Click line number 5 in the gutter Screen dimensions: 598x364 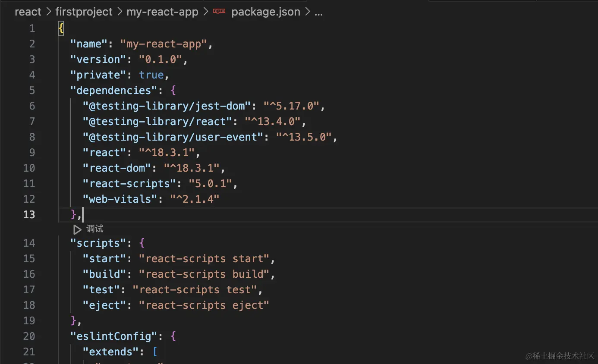pyautogui.click(x=32, y=91)
